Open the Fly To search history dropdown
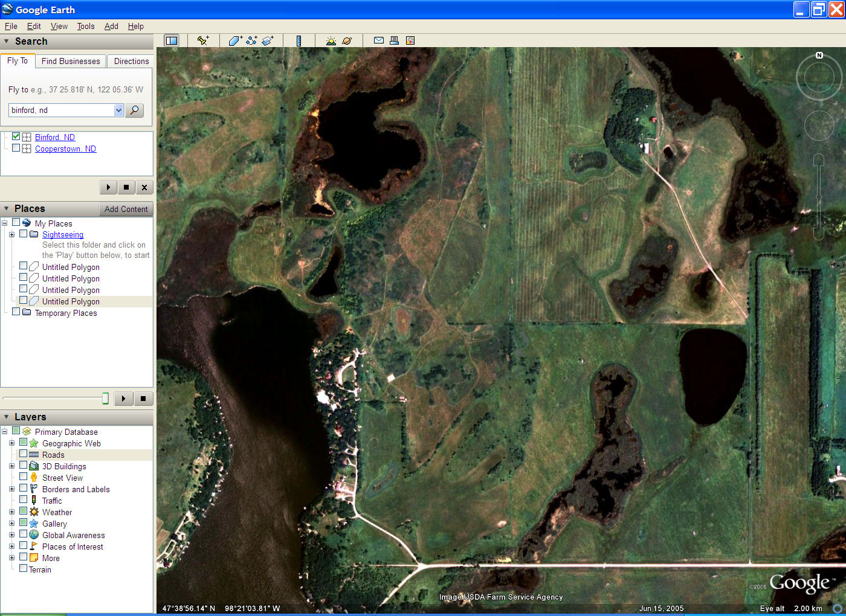 pyautogui.click(x=118, y=110)
